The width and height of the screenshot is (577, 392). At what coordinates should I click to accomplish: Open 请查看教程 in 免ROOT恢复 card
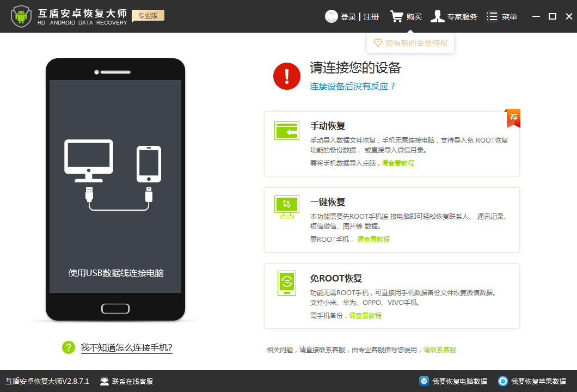pos(365,315)
